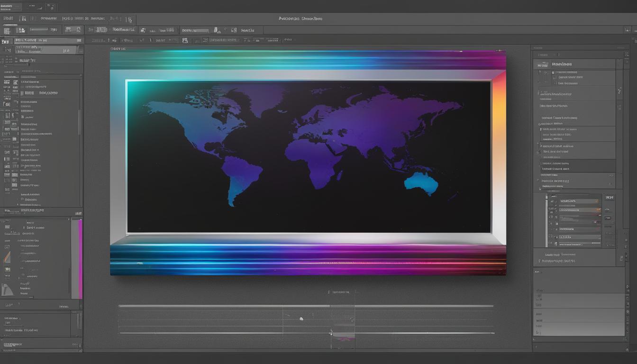Image resolution: width=637 pixels, height=364 pixels.
Task: Open the brush settings icon in the options bar
Action: pyautogui.click(x=216, y=29)
